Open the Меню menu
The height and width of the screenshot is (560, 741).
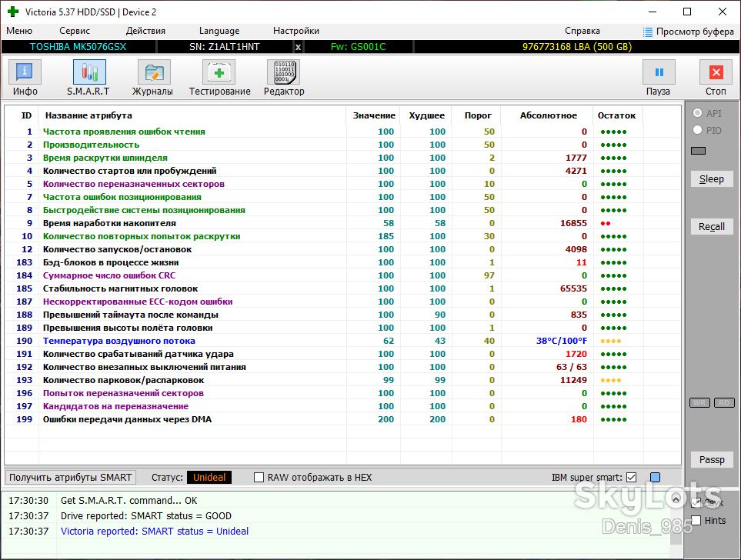point(19,31)
